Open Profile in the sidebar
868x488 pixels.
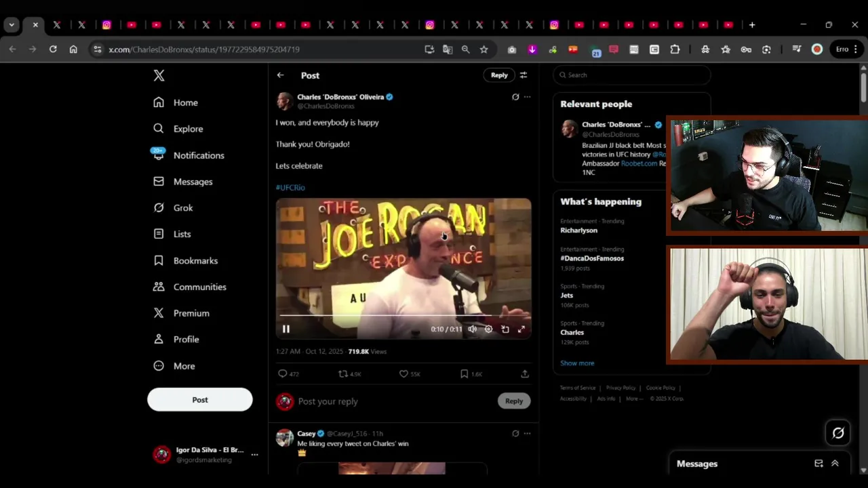pos(176,340)
